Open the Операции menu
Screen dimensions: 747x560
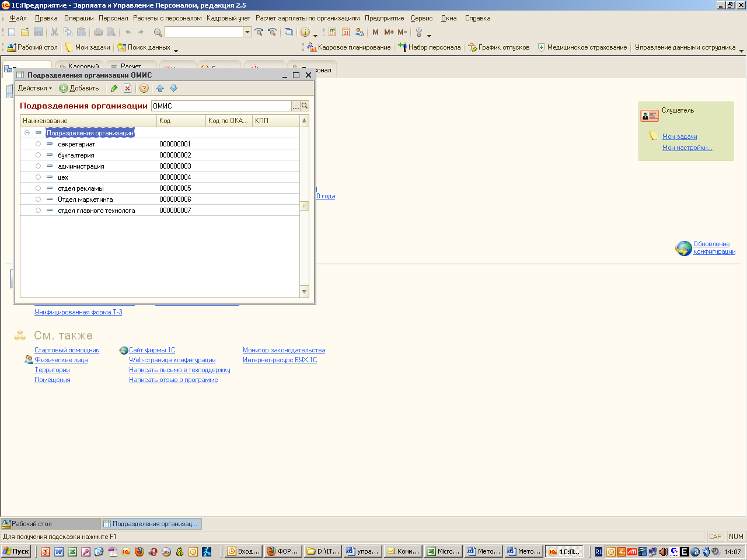point(79,18)
